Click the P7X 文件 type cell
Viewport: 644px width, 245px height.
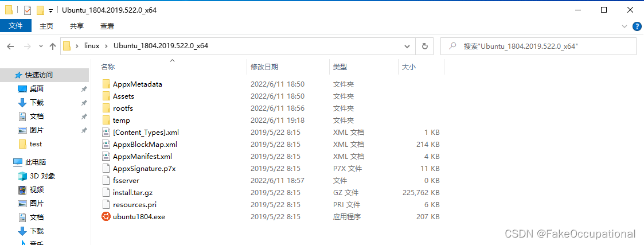pos(347,169)
